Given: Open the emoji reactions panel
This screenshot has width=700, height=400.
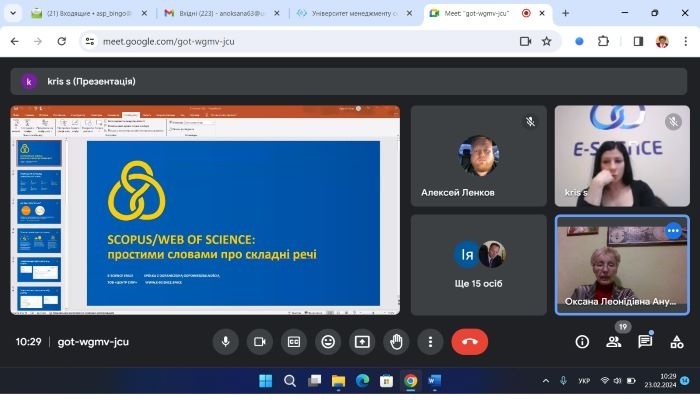Looking at the screenshot, I should pos(327,342).
